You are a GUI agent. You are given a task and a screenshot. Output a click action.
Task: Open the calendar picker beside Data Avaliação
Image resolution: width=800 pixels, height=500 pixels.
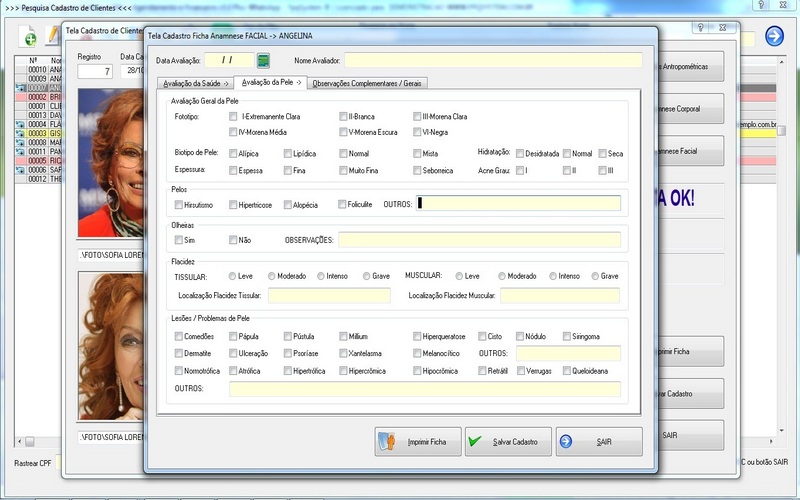[x=264, y=60]
